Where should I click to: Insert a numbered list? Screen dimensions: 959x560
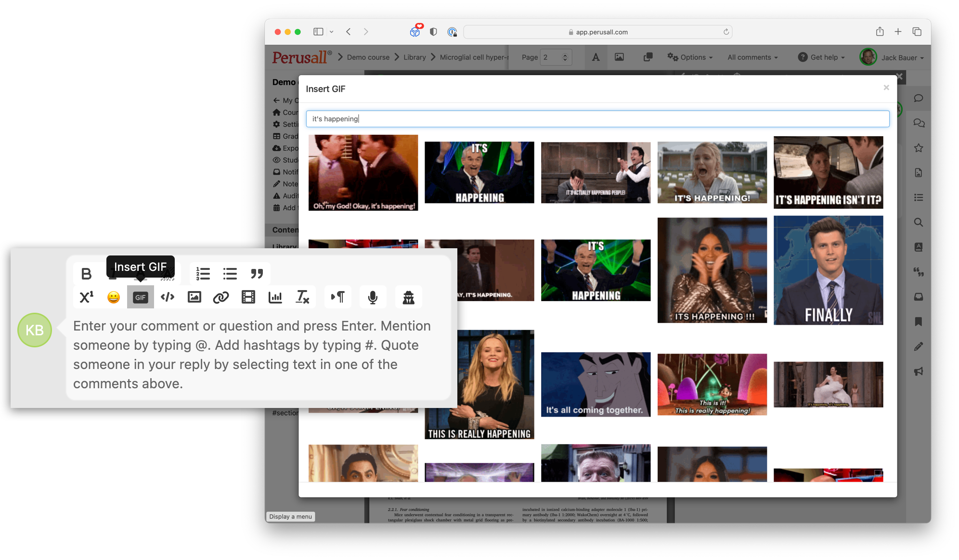click(x=203, y=274)
